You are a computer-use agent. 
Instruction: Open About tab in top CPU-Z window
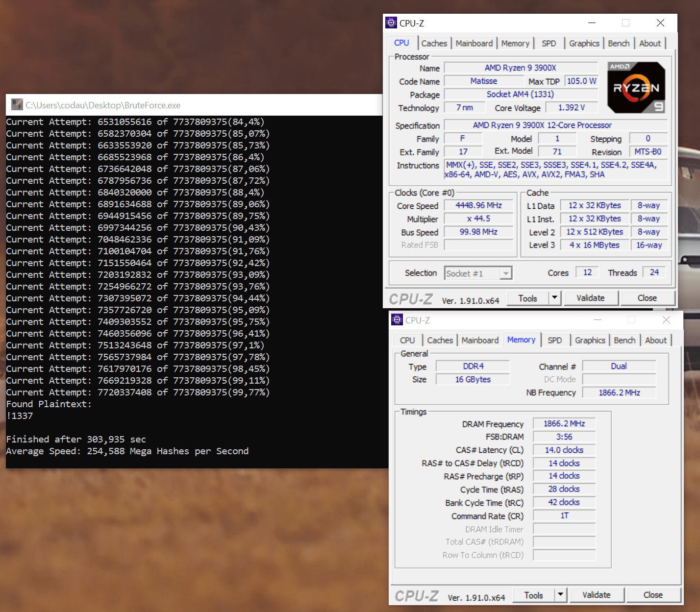pyautogui.click(x=650, y=43)
